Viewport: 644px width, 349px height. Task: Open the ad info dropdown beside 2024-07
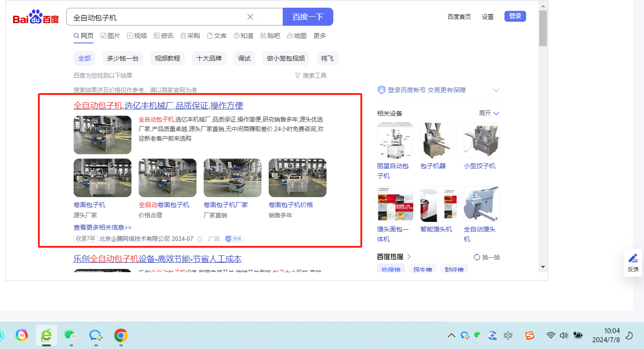pyautogui.click(x=200, y=239)
